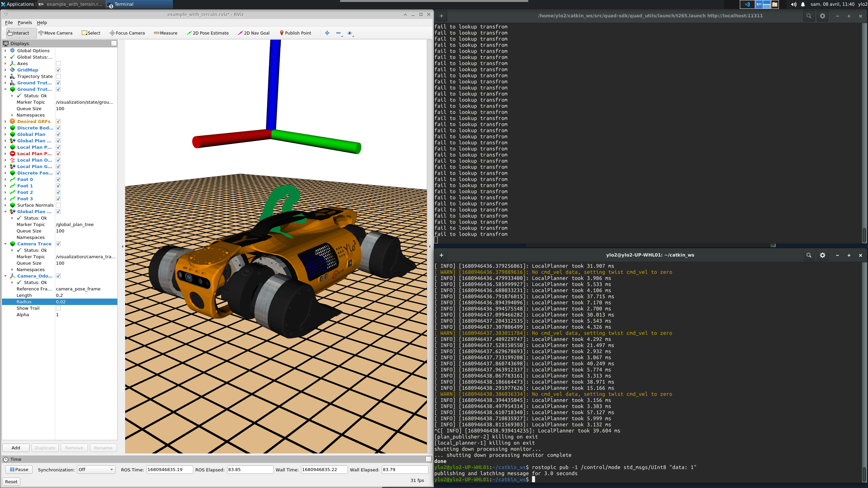
Task: Enable the Show Trail checkbox
Action: (58, 308)
